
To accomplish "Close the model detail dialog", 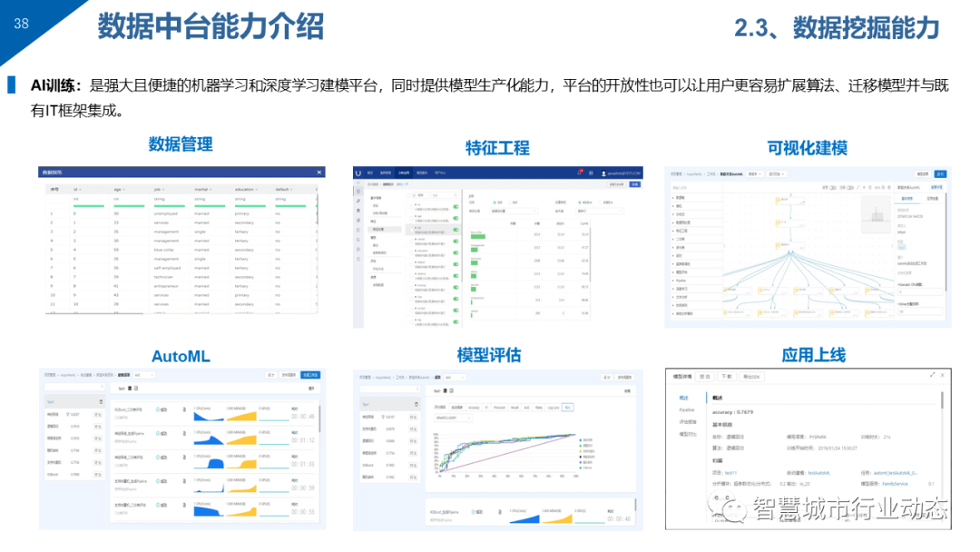I will point(943,375).
